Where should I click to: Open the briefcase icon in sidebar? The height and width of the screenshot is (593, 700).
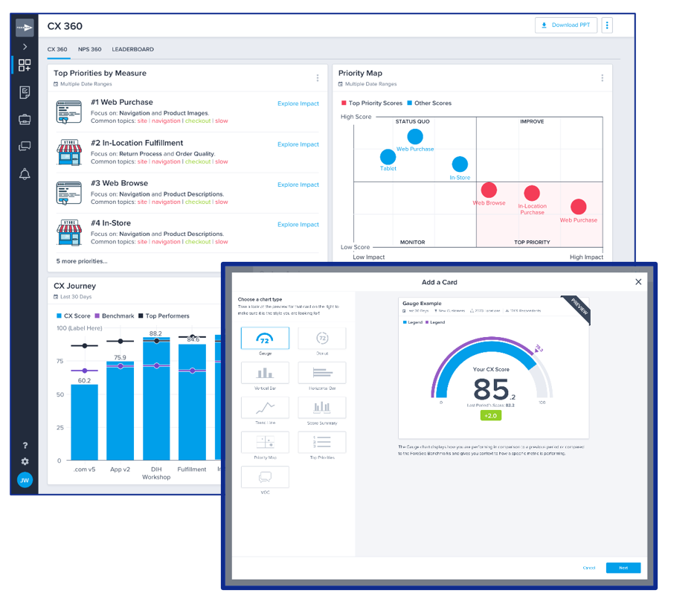[25, 119]
